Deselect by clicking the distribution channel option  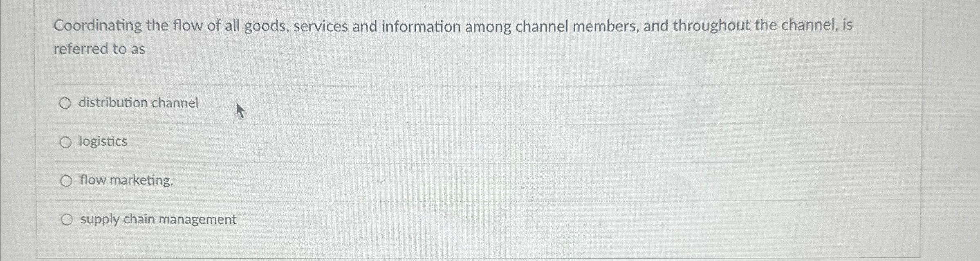tap(66, 103)
